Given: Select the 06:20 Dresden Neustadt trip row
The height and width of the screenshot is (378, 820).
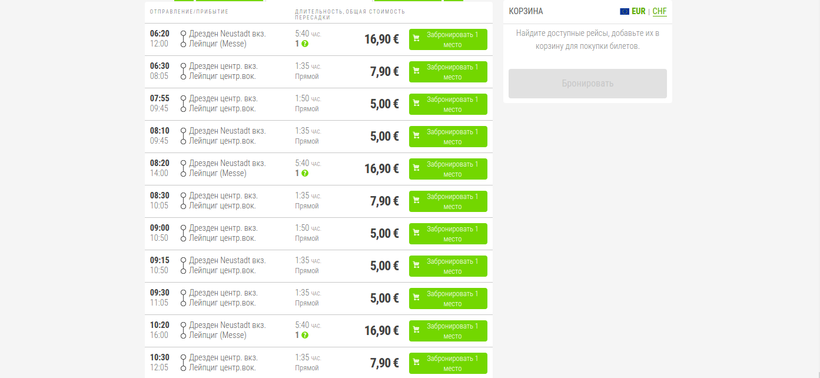Looking at the screenshot, I should click(x=318, y=39).
